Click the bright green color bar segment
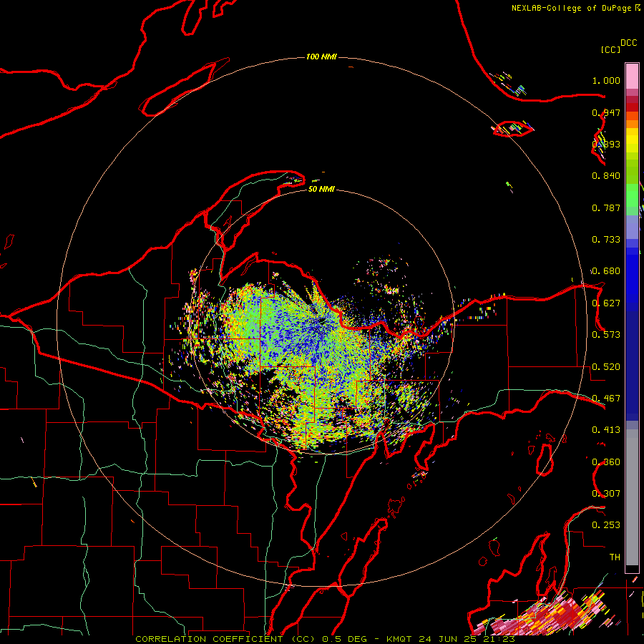644x644 pixels. click(x=632, y=195)
